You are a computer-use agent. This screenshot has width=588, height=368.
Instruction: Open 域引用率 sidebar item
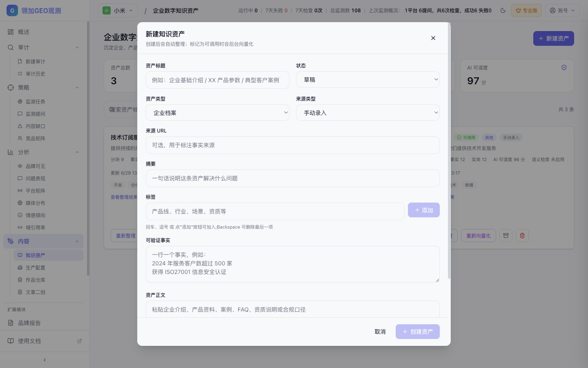48,227
